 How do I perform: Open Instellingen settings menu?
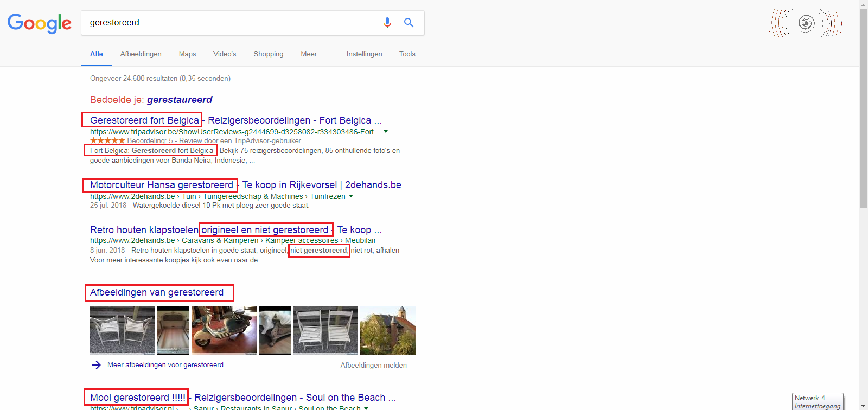click(x=364, y=54)
